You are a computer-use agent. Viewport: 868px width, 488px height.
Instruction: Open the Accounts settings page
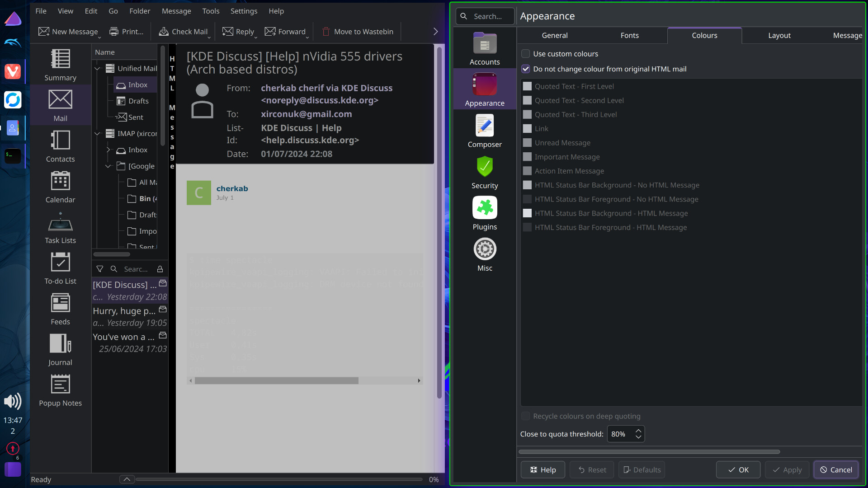(485, 48)
